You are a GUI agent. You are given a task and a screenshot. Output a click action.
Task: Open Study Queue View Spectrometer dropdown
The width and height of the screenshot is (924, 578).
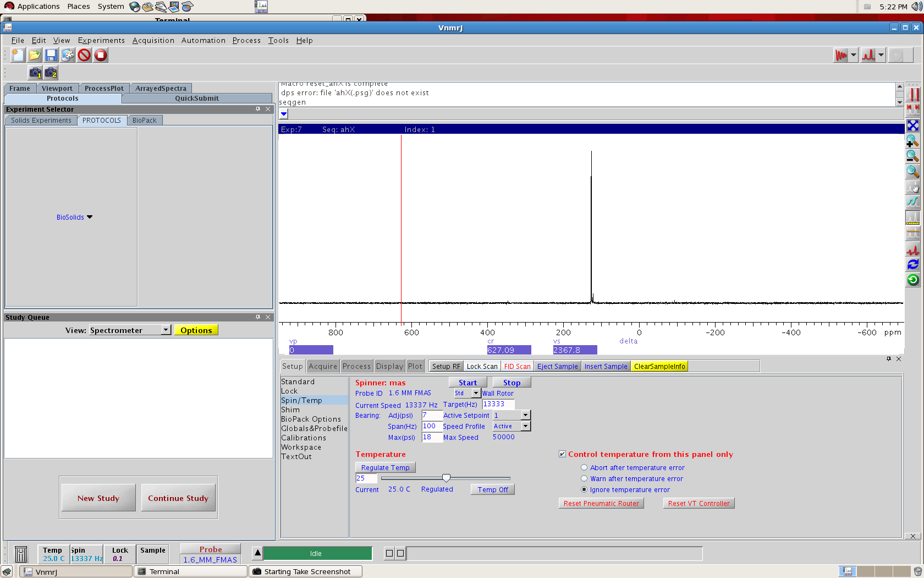[166, 330]
